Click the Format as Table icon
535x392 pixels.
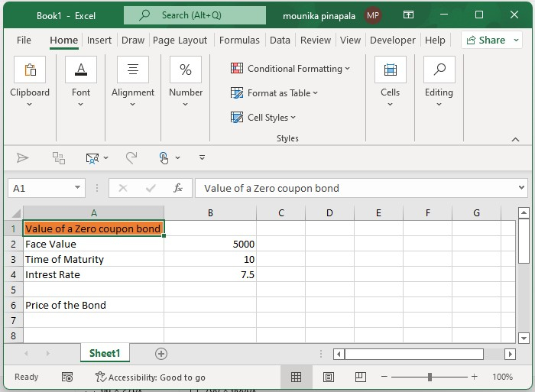click(x=237, y=92)
